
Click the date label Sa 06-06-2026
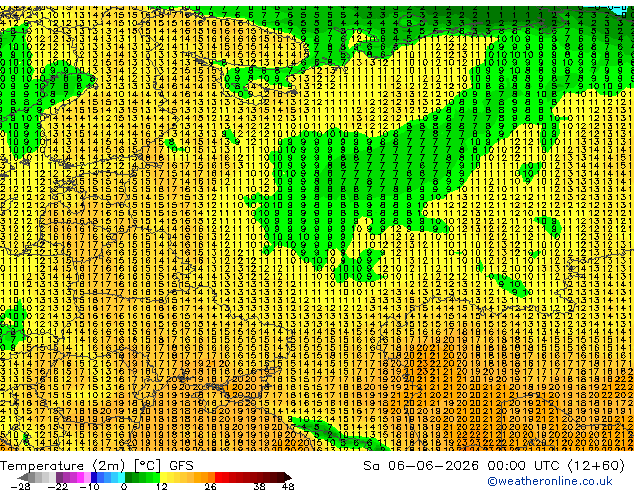click(421, 466)
